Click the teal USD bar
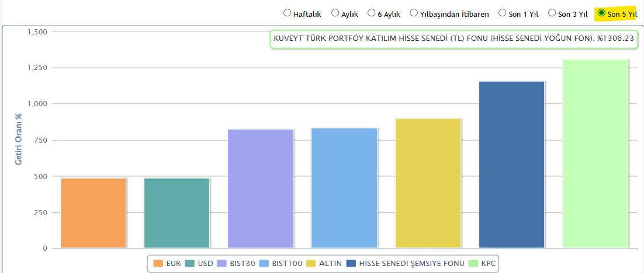Image resolution: width=644 pixels, height=273 pixels. coord(177,213)
